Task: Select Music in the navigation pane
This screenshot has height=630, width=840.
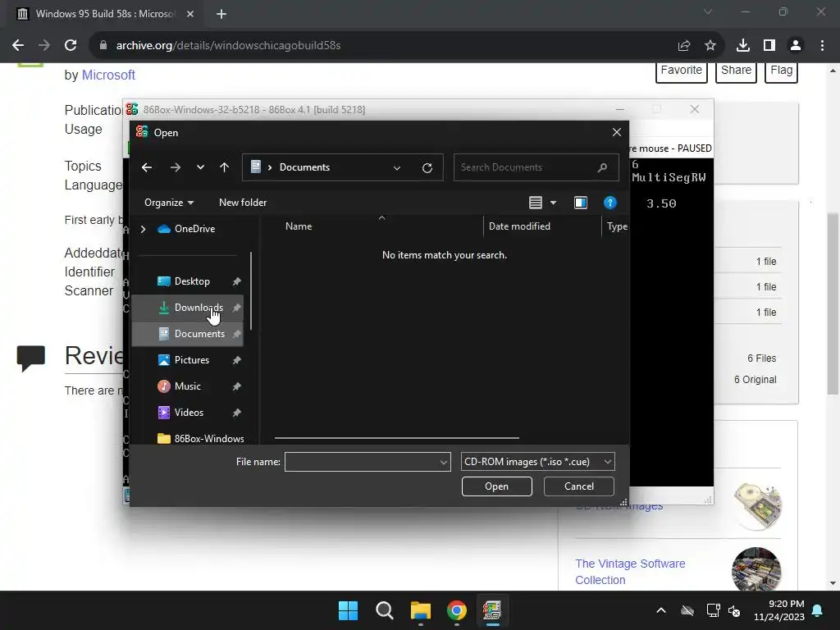Action: 188,386
